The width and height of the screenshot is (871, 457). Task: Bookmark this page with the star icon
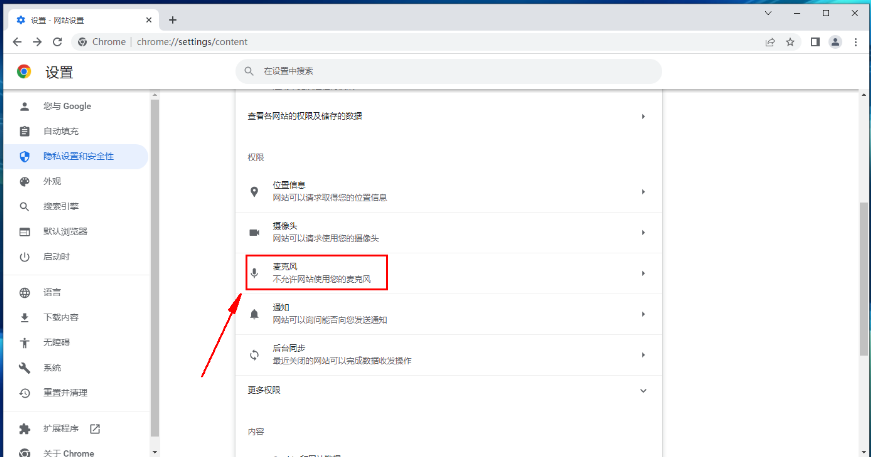pos(790,42)
